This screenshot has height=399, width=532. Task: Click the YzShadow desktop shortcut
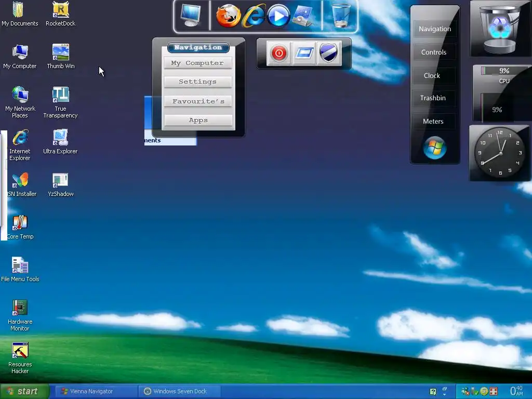coord(60,184)
